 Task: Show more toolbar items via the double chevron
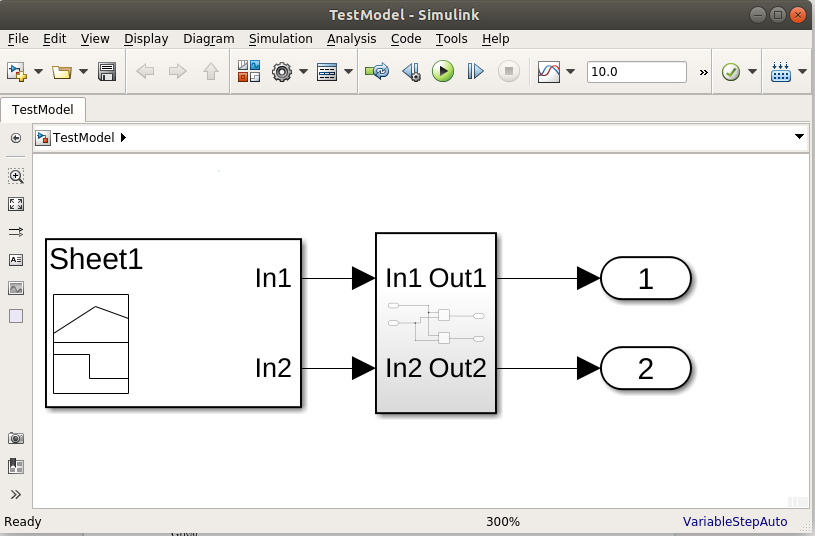[703, 72]
